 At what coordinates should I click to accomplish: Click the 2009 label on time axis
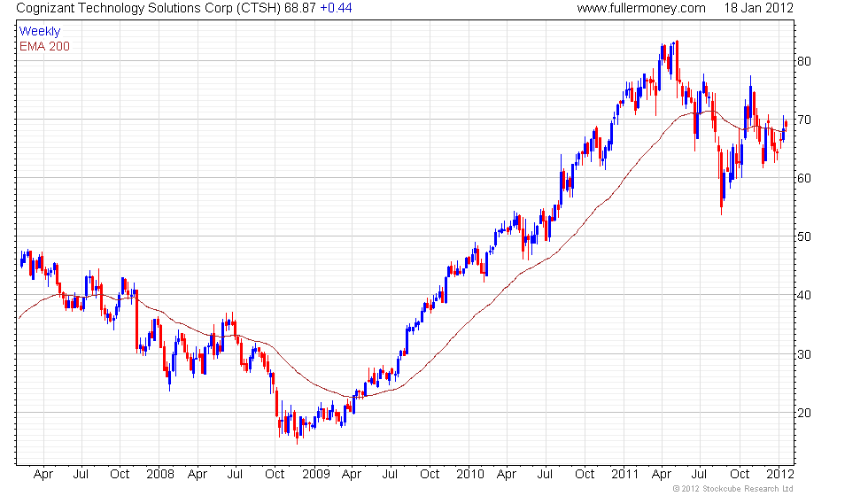coord(315,475)
